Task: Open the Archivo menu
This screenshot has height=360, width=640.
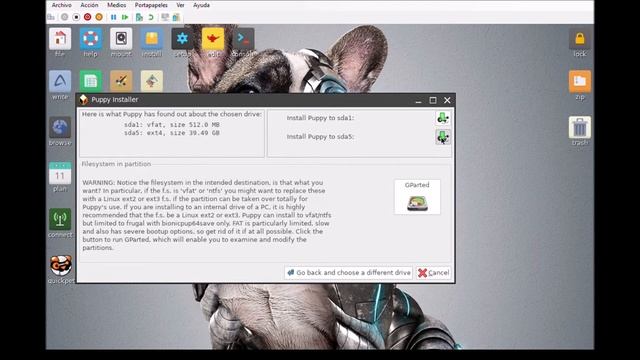Action: click(x=62, y=5)
